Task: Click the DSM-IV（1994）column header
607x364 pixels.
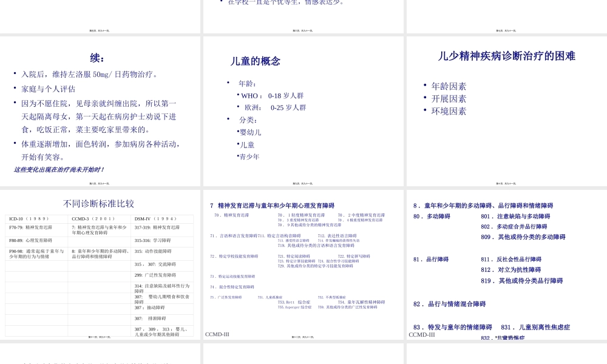Action: click(154, 219)
